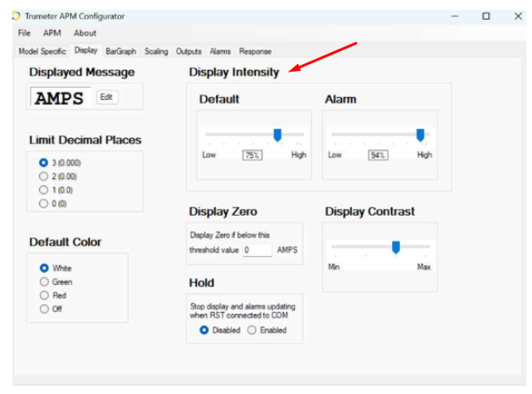Click the Display Intensity heading
532x394 pixels.
coord(234,72)
